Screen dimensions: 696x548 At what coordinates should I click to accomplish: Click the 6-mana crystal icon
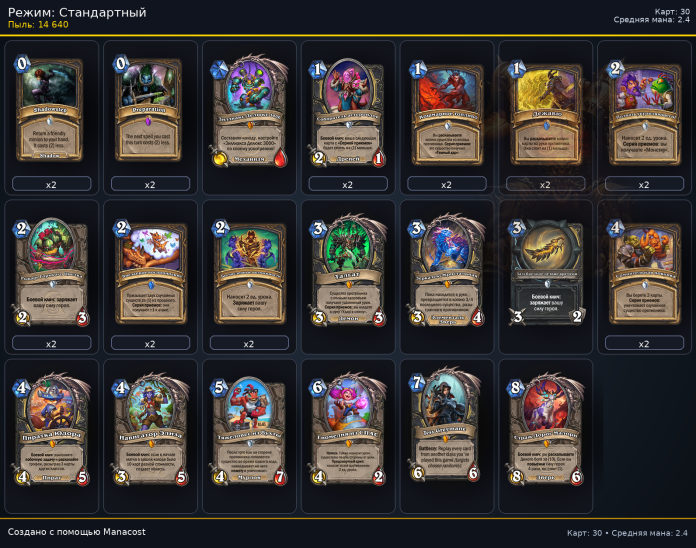point(317,387)
